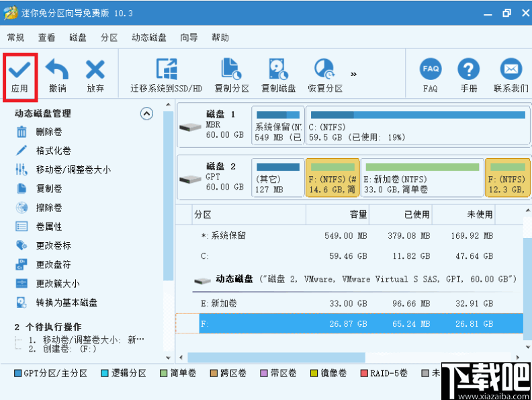Open the FAQ toolbar icon
This screenshot has height=400, width=532.
tap(431, 69)
